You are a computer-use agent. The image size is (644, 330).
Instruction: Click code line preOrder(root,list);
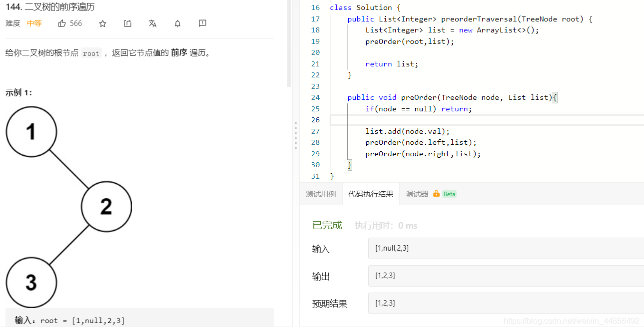[410, 41]
